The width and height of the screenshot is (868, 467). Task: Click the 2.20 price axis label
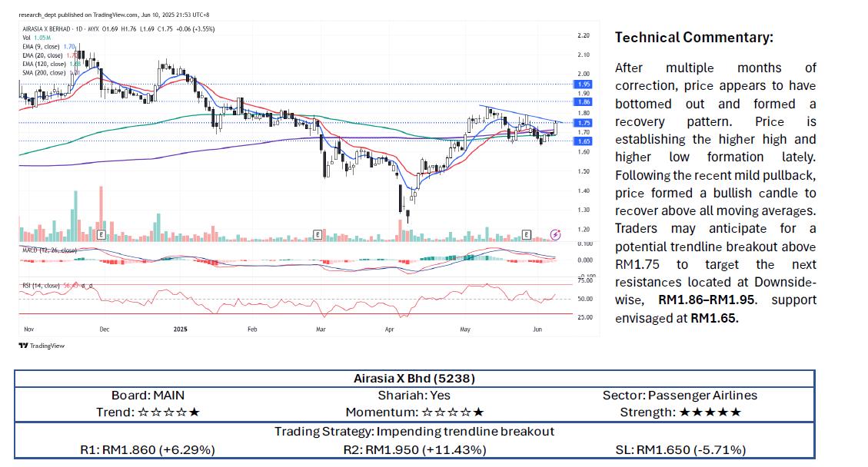584,35
